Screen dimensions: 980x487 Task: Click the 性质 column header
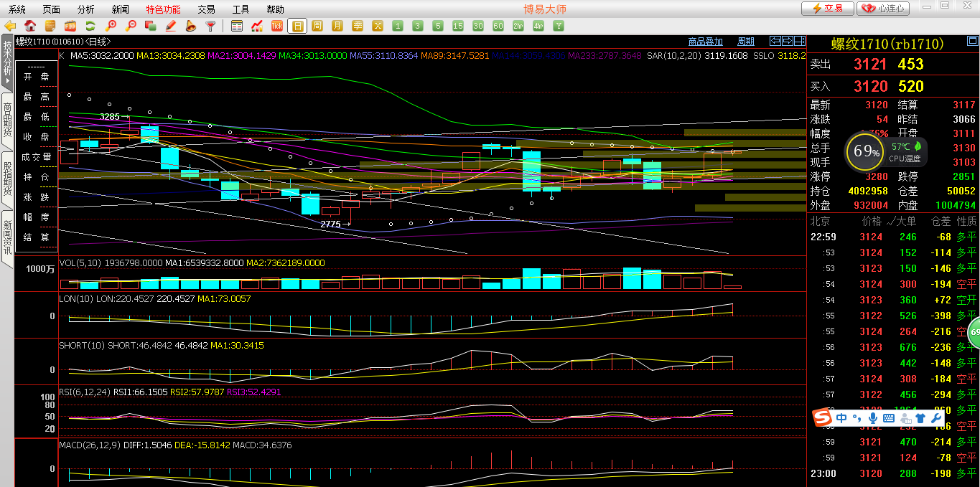(966, 222)
